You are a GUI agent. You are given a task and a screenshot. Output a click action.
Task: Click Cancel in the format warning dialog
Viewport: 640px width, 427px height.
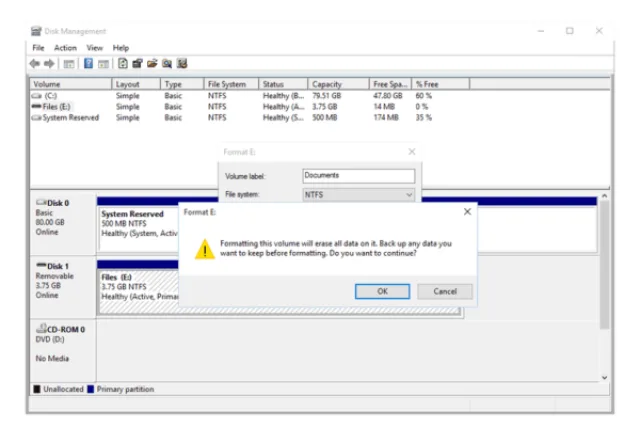(445, 291)
